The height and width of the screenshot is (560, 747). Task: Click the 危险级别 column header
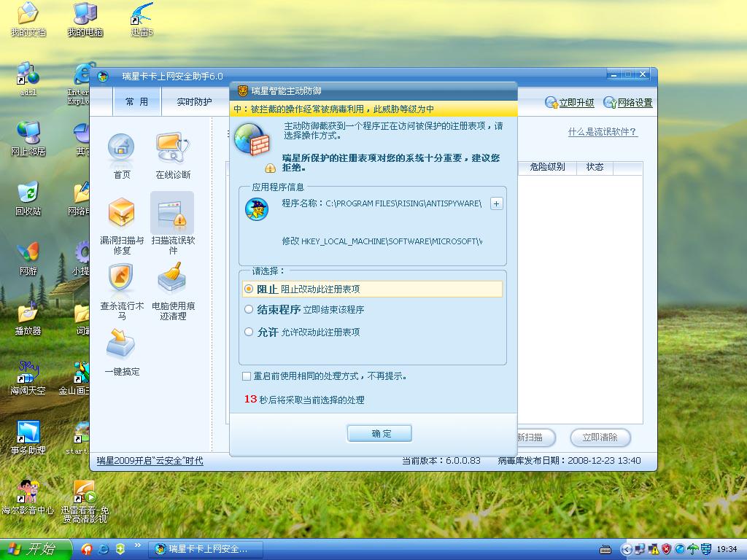[547, 167]
